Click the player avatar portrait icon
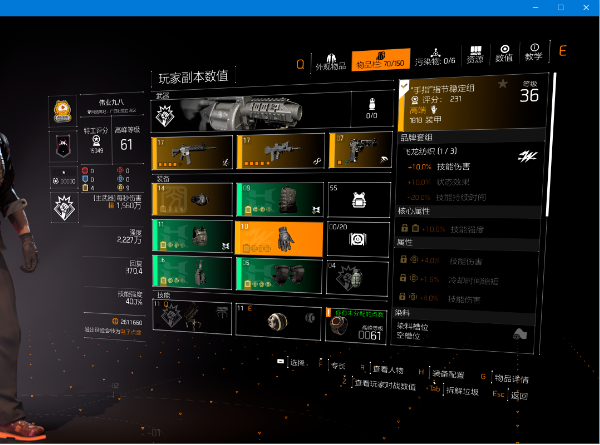The width and height of the screenshot is (600, 445). click(63, 111)
